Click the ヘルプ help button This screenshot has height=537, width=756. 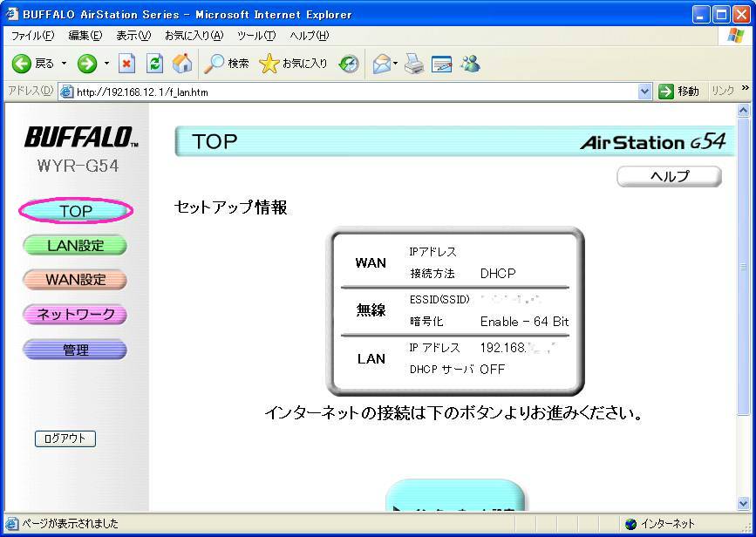[669, 177]
